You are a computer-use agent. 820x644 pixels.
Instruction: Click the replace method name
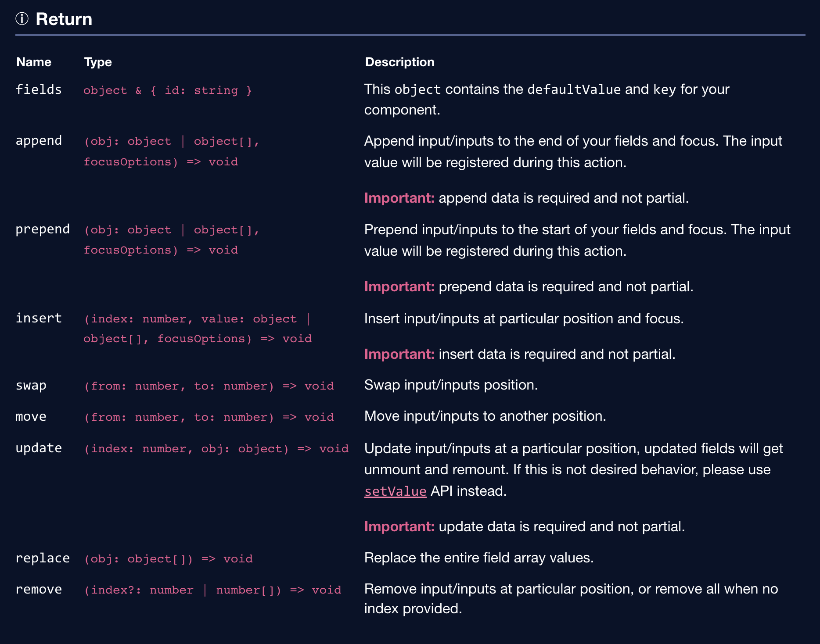(x=43, y=558)
